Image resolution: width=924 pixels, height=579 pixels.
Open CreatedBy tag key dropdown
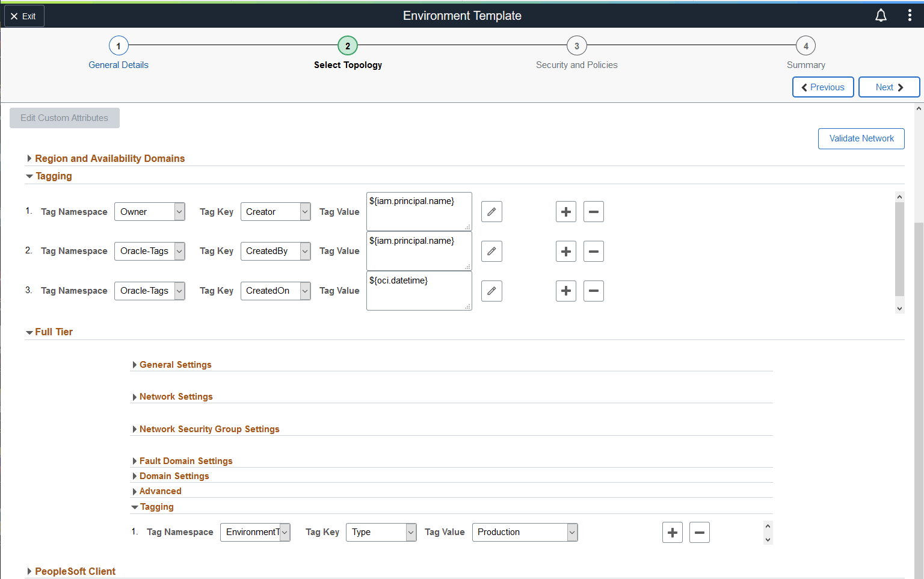276,251
